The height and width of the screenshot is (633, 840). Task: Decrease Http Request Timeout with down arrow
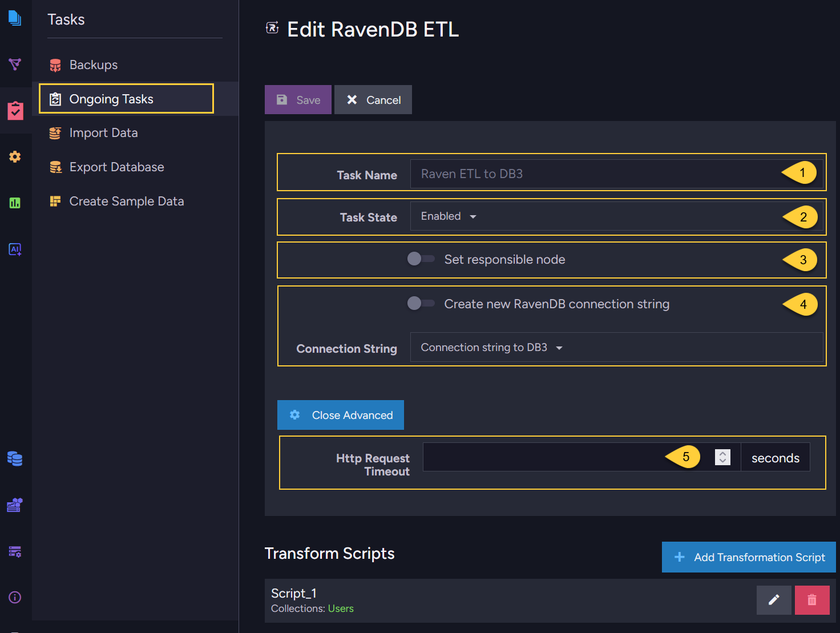click(x=722, y=461)
